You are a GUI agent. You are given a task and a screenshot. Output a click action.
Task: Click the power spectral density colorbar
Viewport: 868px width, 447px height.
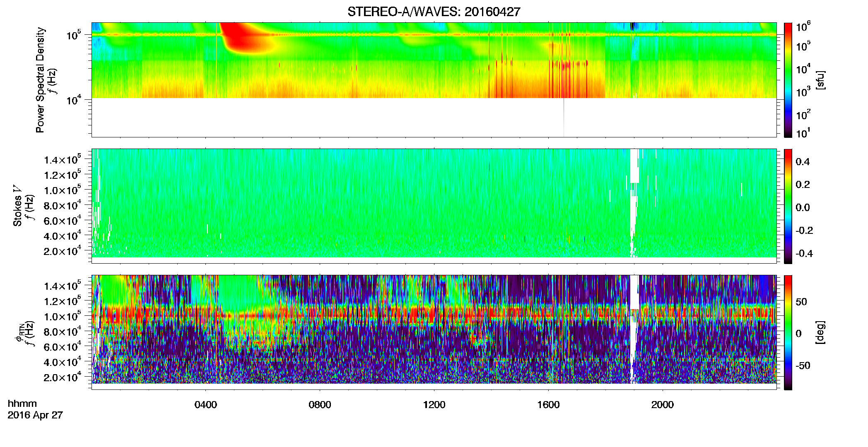tap(788, 80)
